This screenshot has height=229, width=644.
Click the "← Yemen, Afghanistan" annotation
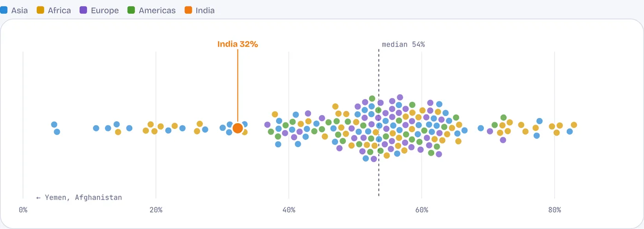tap(79, 198)
